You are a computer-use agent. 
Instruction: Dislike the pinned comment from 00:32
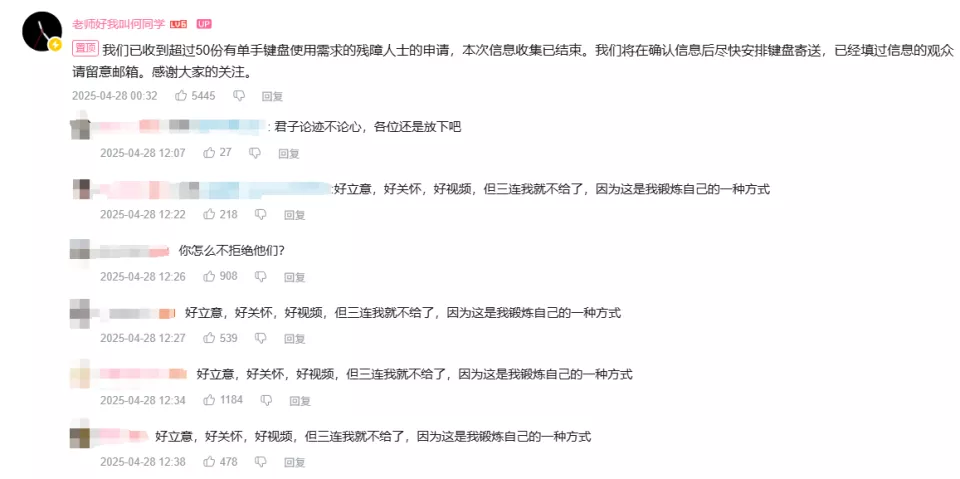click(x=239, y=96)
